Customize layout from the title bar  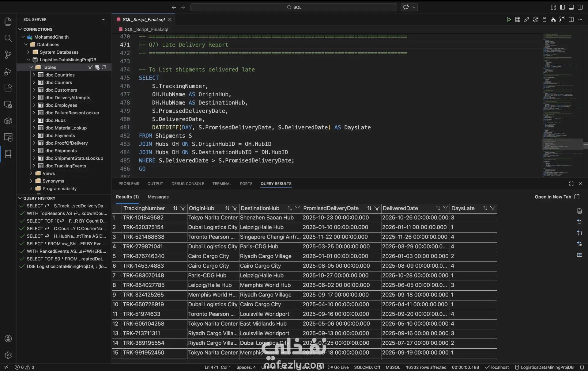553,7
